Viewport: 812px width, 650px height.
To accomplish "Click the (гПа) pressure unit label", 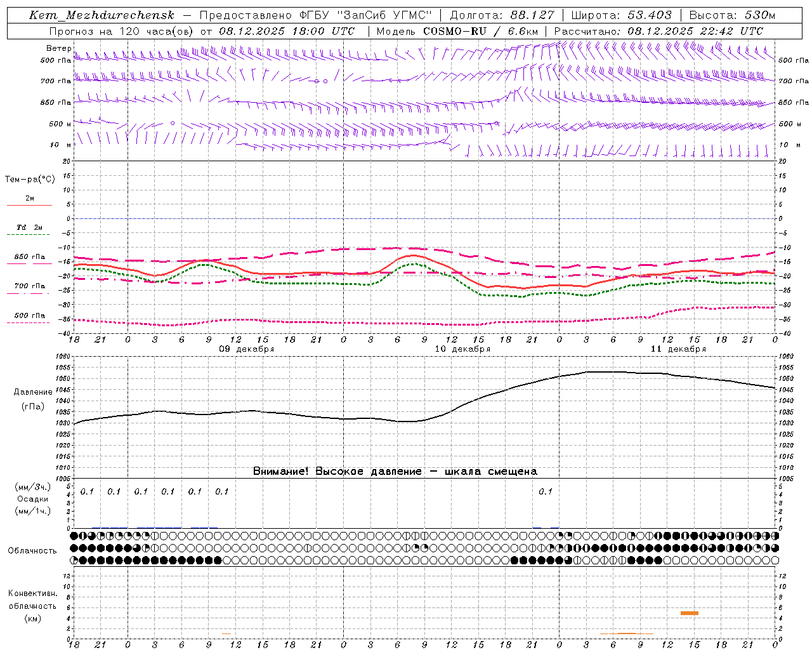I will pyautogui.click(x=33, y=407).
